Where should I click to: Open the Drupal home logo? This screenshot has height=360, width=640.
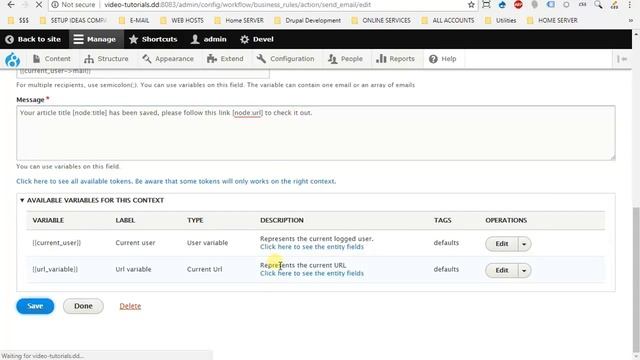click(x=13, y=60)
